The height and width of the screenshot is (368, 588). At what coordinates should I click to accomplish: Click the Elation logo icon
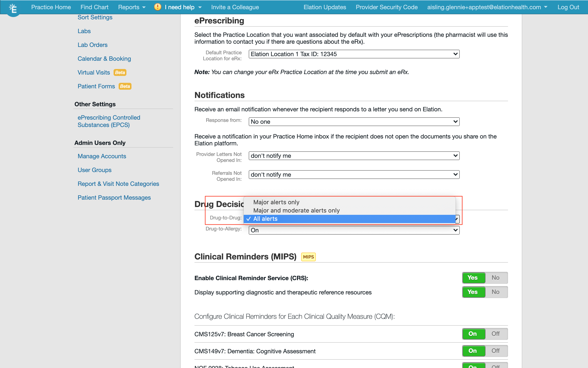click(x=13, y=9)
